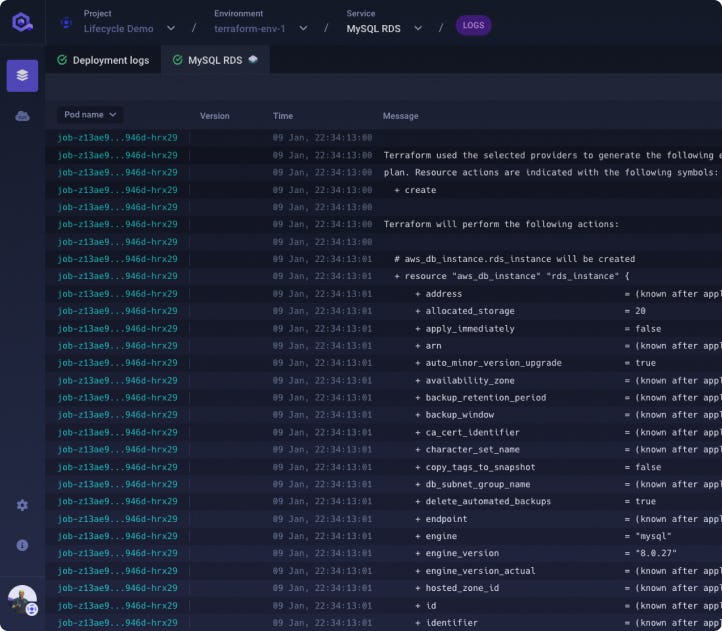Viewport: 722px width, 631px height.
Task: Click the Qovery logo in top-left corner
Action: tap(22, 22)
